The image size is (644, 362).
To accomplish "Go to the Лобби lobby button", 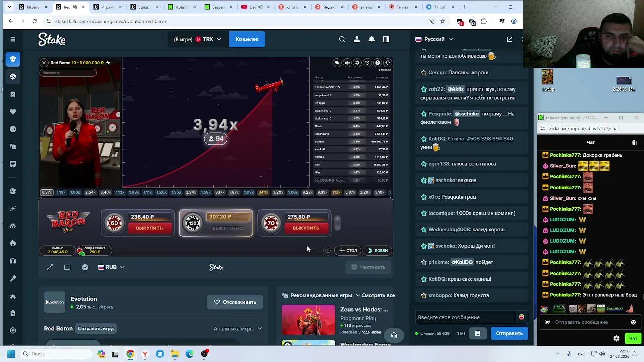I will pyautogui.click(x=378, y=250).
